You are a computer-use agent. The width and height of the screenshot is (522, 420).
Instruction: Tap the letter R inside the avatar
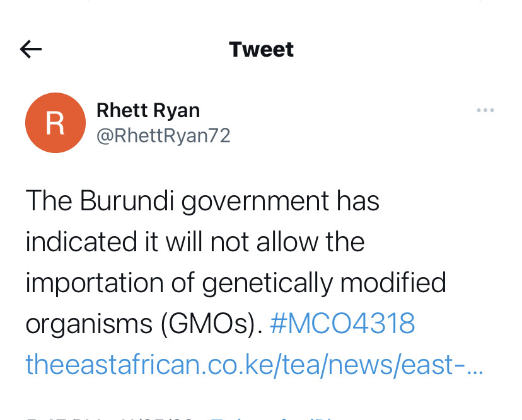point(55,123)
